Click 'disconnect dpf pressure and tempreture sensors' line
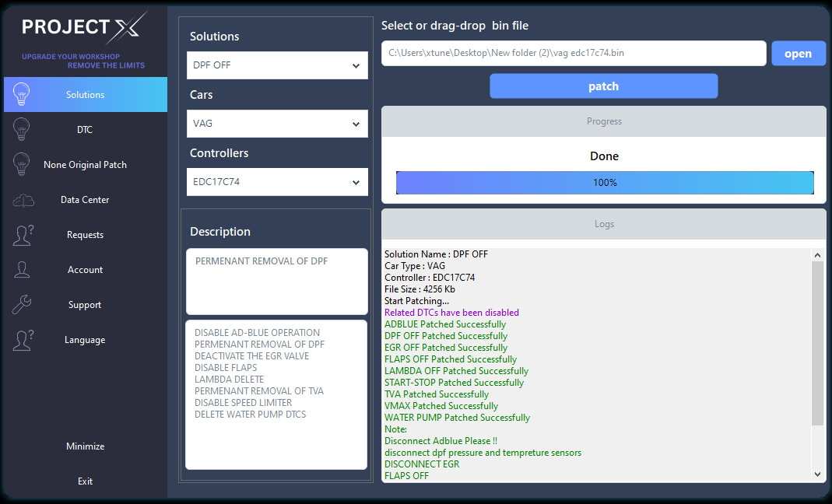The height and width of the screenshot is (504, 832). (483, 453)
